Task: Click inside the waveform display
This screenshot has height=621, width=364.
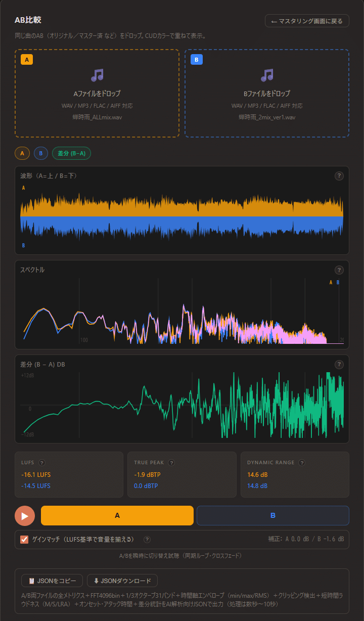Action: point(182,216)
